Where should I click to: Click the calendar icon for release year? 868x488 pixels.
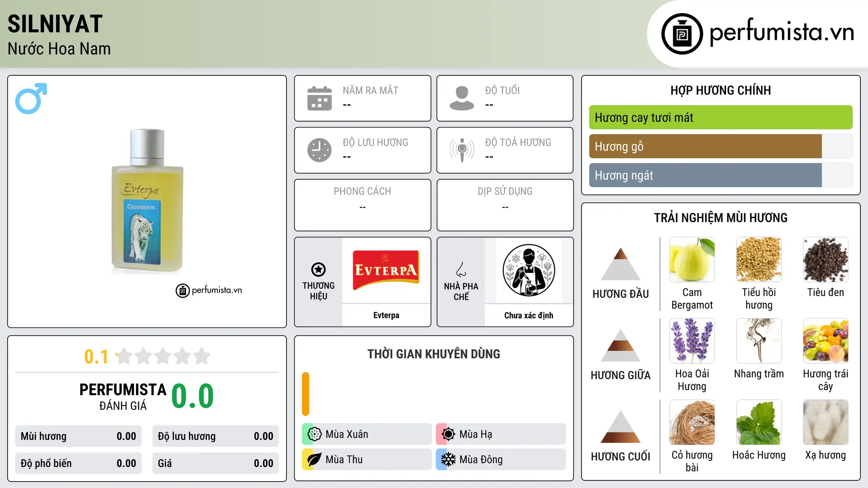(320, 98)
